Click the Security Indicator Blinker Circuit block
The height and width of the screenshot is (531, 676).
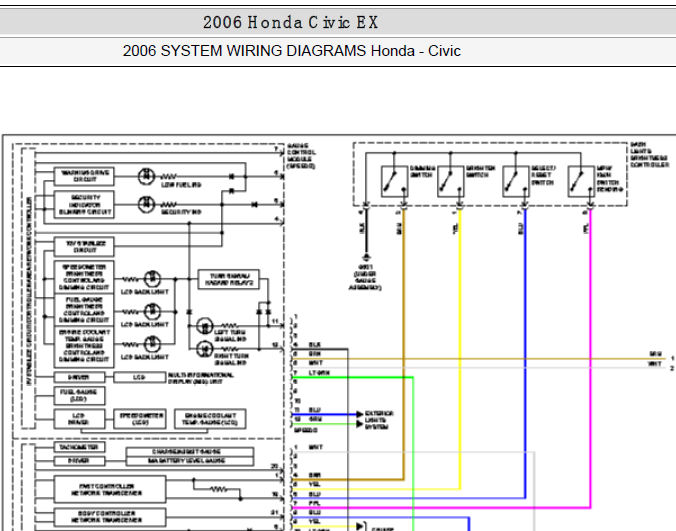[x=84, y=205]
